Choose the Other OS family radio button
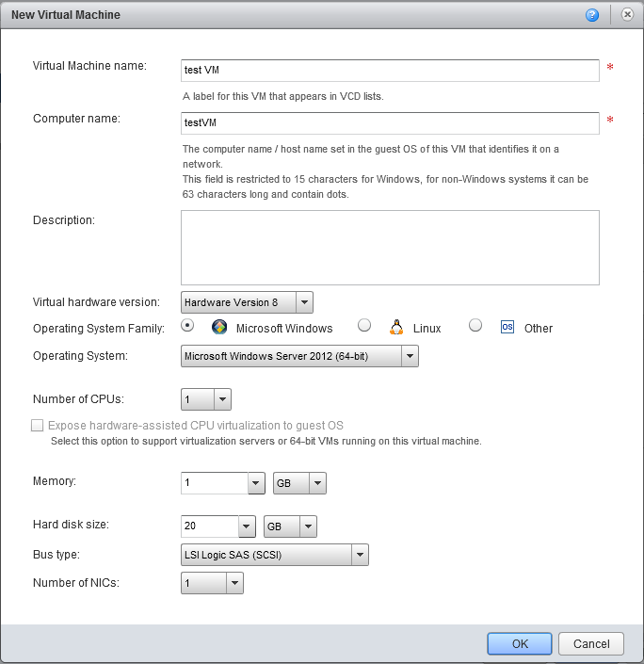The width and height of the screenshot is (644, 664). point(475,326)
